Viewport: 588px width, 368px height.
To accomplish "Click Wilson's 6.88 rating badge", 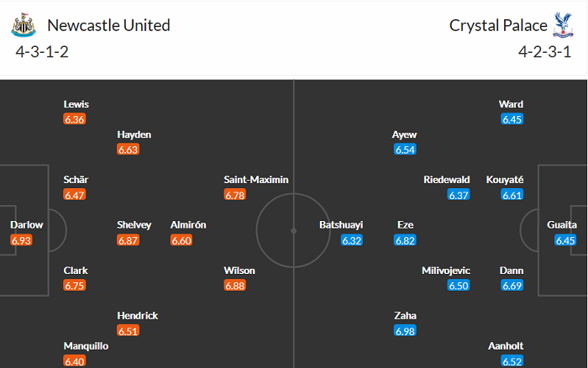I will tap(235, 286).
